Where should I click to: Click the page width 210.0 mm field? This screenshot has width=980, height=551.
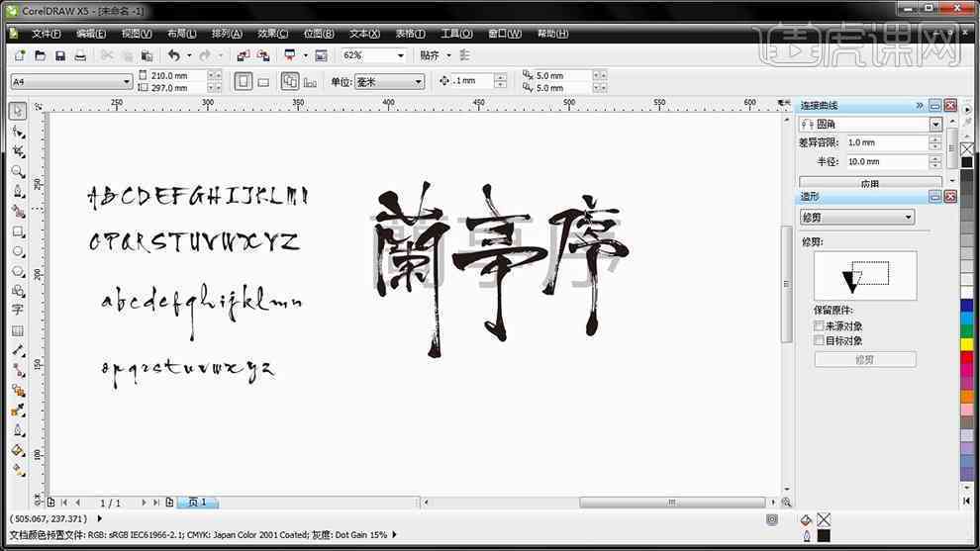(x=177, y=75)
